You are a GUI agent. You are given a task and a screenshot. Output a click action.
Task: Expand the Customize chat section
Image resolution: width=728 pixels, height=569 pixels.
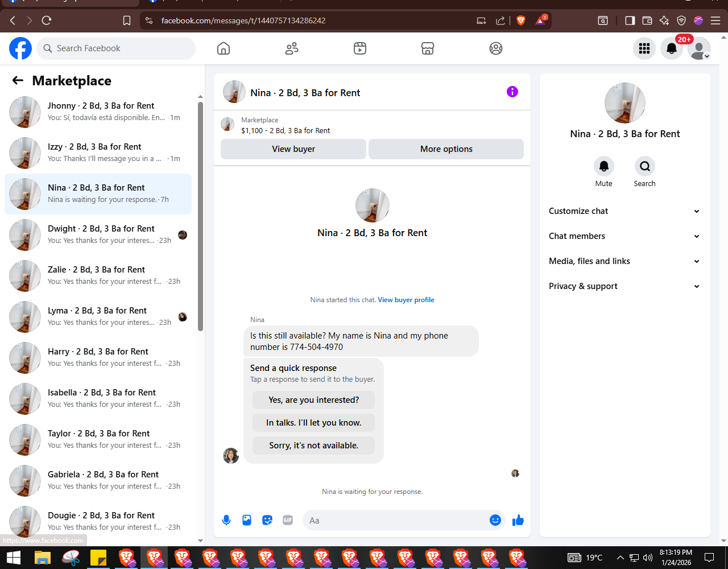click(x=624, y=211)
